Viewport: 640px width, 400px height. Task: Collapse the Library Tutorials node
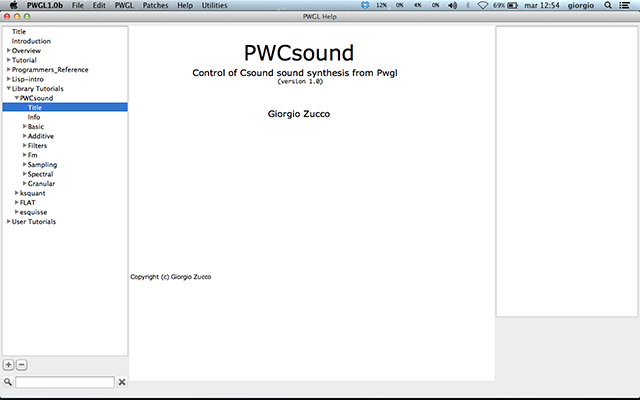click(x=9, y=88)
